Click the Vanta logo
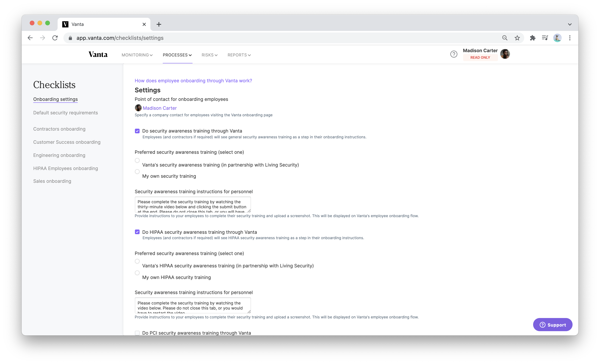 pyautogui.click(x=98, y=54)
